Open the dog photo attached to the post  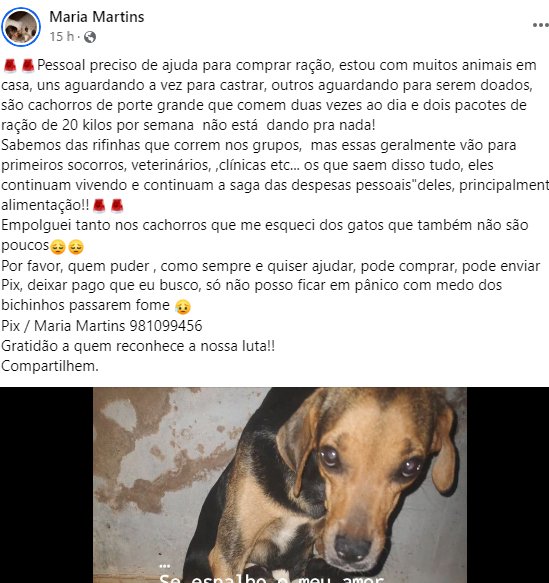pos(280,485)
